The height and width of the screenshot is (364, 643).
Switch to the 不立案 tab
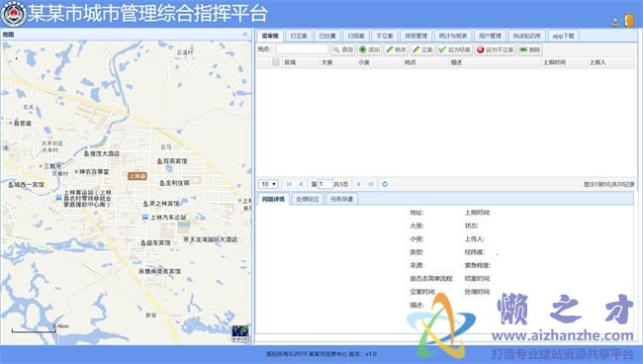tap(385, 36)
